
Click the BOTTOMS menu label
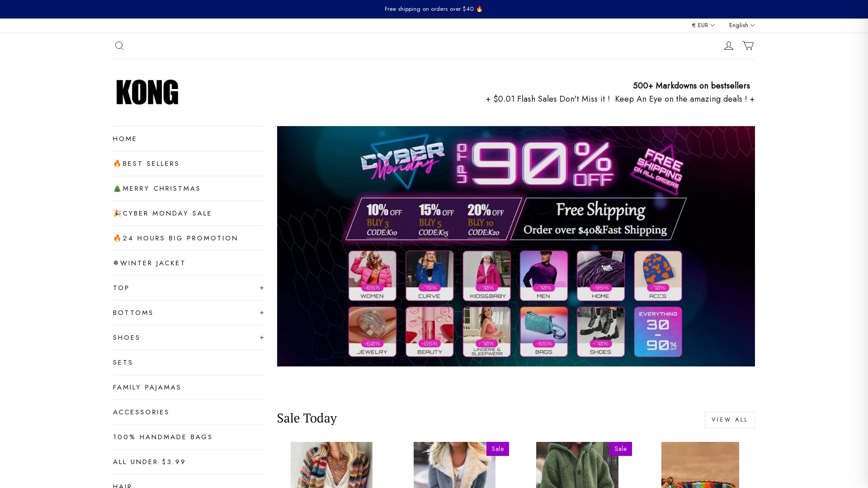point(133,313)
